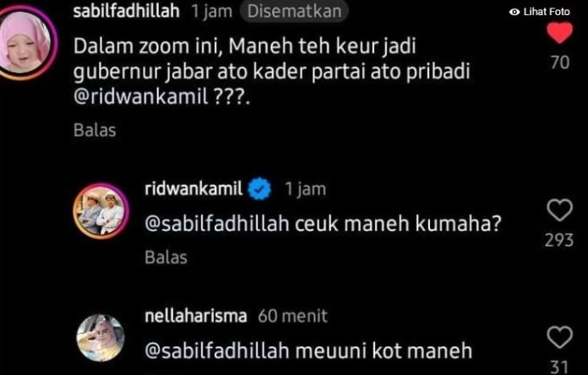Tap @sabilfadhillah mention in ridwankamil's reply

(x=217, y=224)
